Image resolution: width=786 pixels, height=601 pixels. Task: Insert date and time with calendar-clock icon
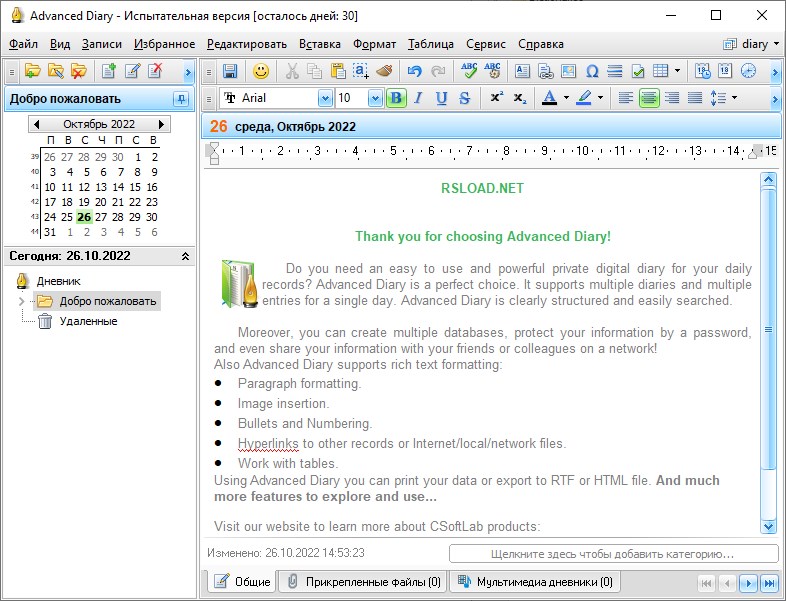pos(703,71)
